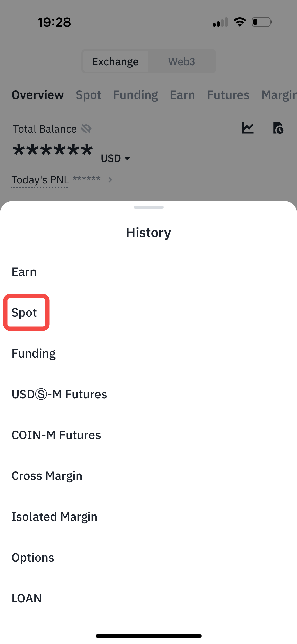Toggle the hidden balance eye icon
The width and height of the screenshot is (297, 644).
pyautogui.click(x=86, y=129)
